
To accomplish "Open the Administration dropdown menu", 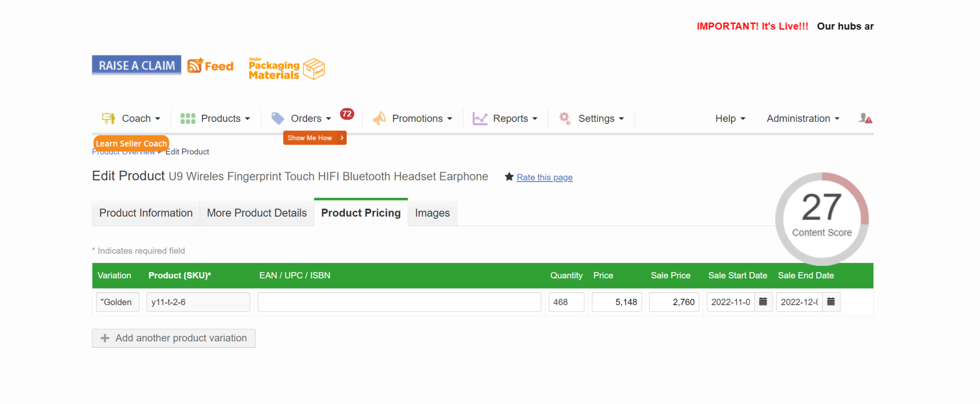I will coord(803,119).
